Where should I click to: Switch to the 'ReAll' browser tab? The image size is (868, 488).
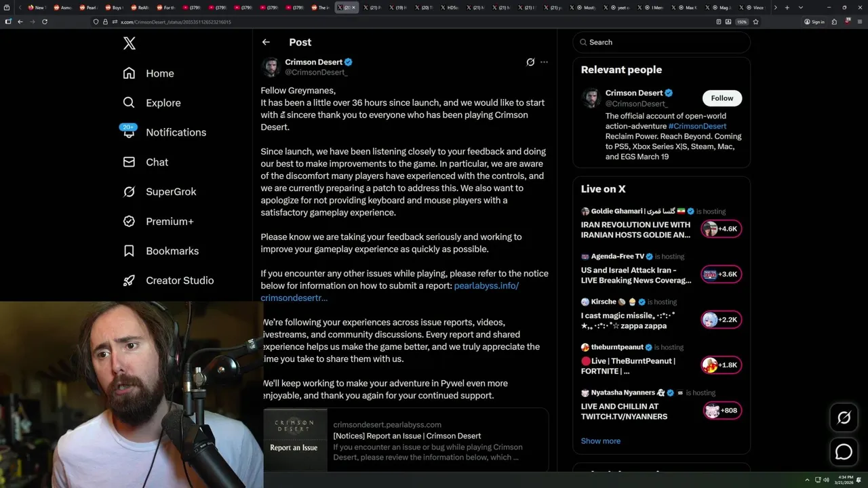tap(140, 7)
